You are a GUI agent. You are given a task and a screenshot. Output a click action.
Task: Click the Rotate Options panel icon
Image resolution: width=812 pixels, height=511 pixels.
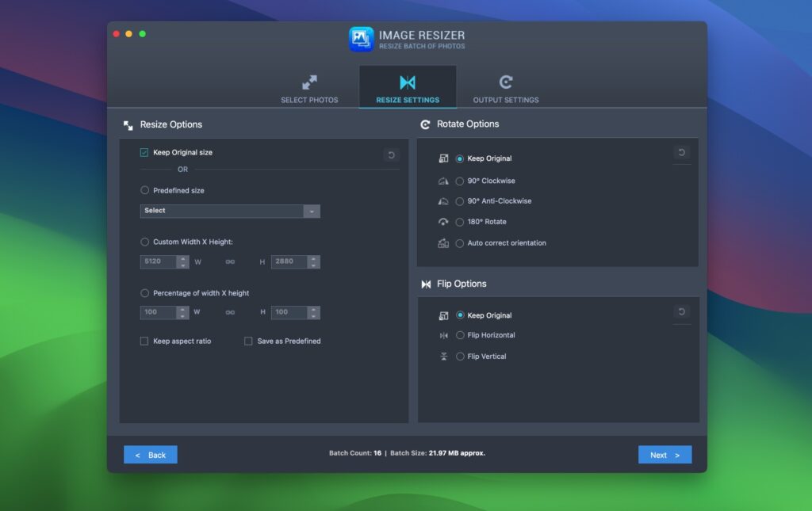(x=426, y=124)
